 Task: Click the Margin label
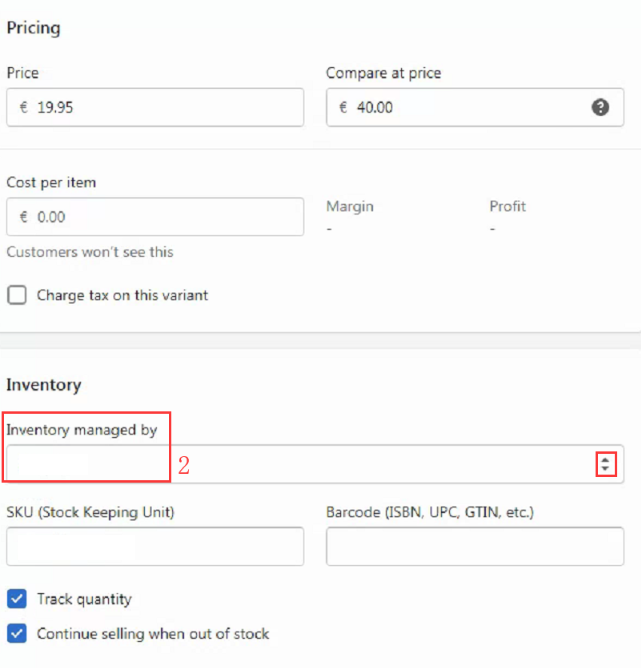(x=350, y=206)
